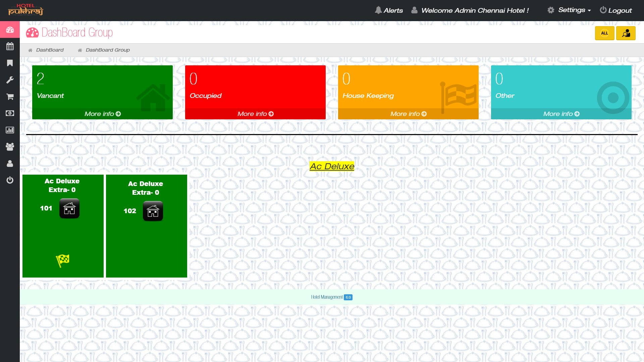
Task: Click the wrench maintenance sidebar icon
Action: click(10, 80)
